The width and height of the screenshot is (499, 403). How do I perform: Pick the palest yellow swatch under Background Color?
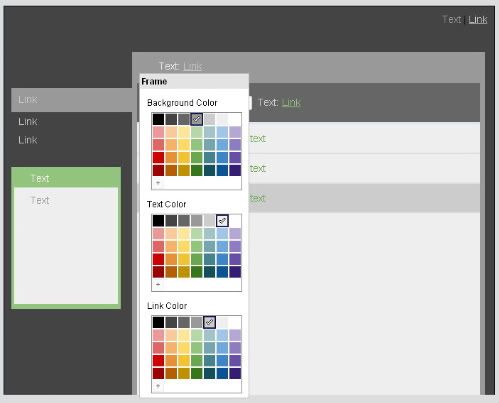tap(184, 132)
